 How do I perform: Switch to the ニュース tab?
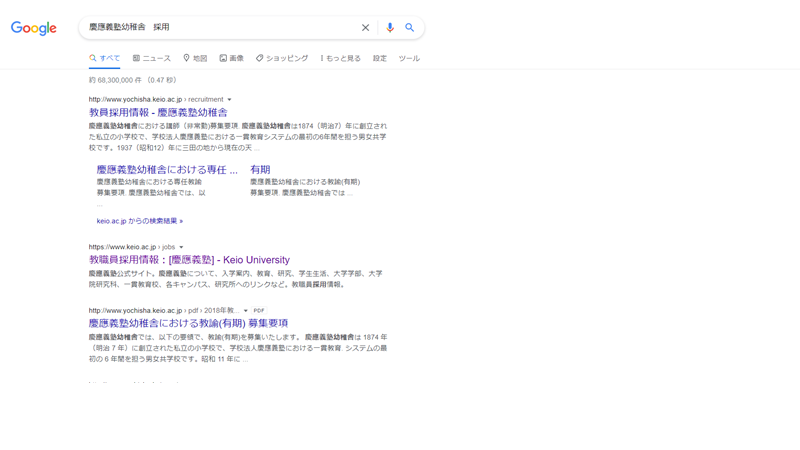pyautogui.click(x=152, y=58)
